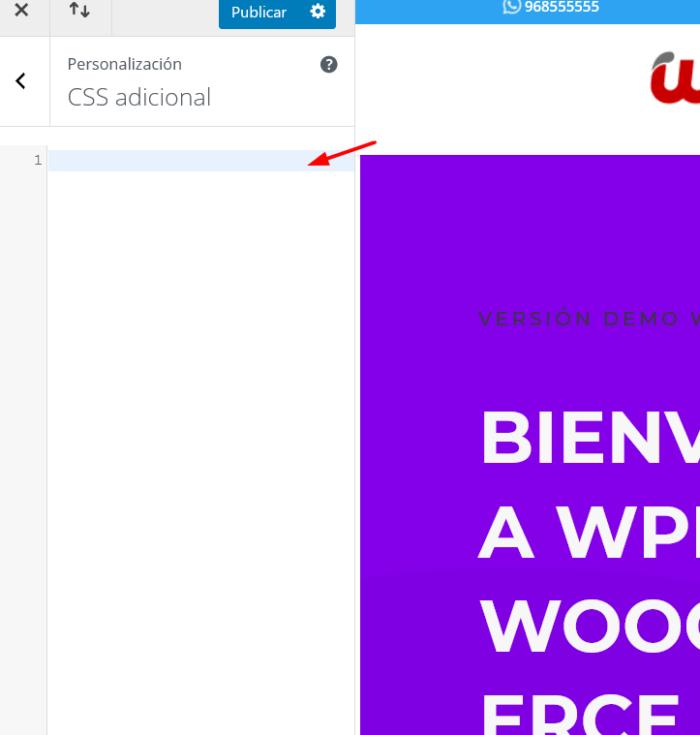Click line 1 in the CSS editor

200,161
